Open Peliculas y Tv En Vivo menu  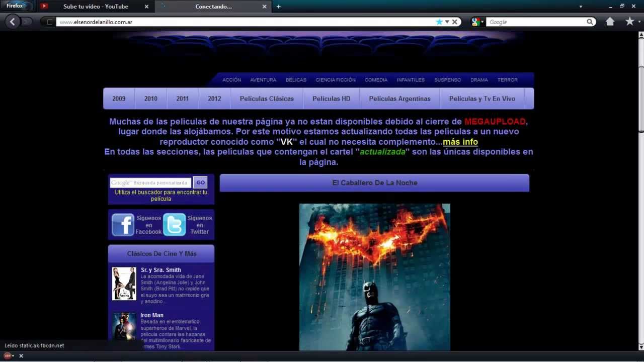(482, 99)
